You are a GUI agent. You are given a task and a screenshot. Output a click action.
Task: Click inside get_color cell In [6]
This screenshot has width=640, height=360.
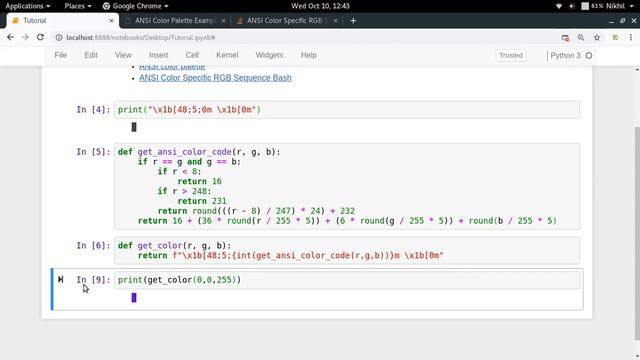[347, 250]
